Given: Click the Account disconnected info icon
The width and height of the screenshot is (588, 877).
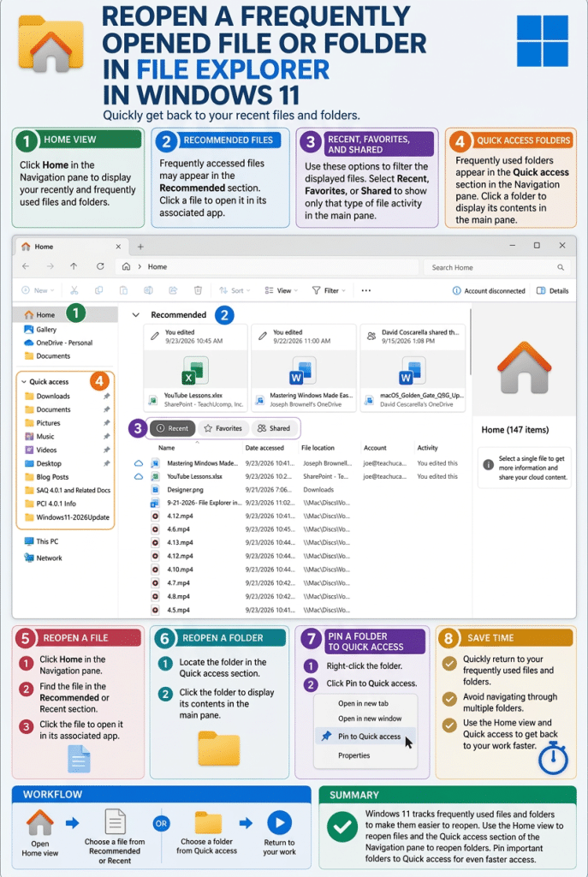Looking at the screenshot, I should pos(457,291).
